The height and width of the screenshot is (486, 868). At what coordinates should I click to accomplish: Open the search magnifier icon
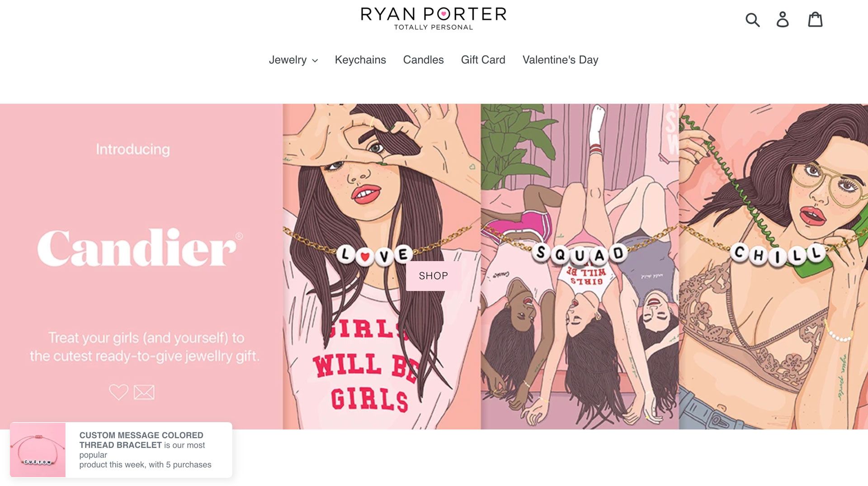752,19
